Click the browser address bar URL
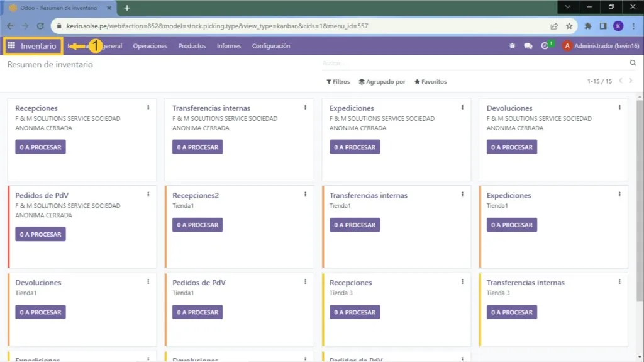 (217, 26)
